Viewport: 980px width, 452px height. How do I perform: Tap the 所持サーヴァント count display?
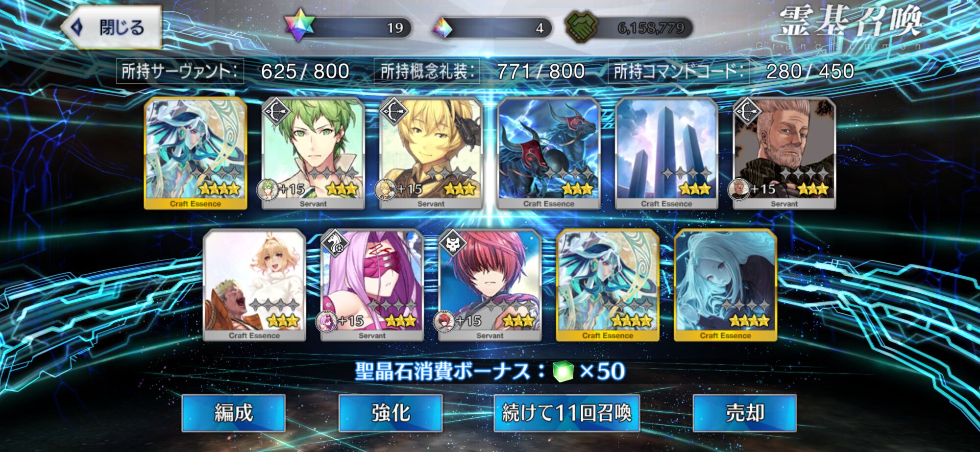233,71
